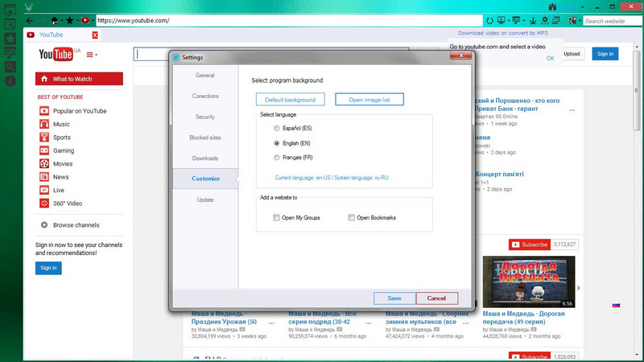The image size is (644, 362).
Task: Reload the page with refresh icon
Action: tap(489, 21)
